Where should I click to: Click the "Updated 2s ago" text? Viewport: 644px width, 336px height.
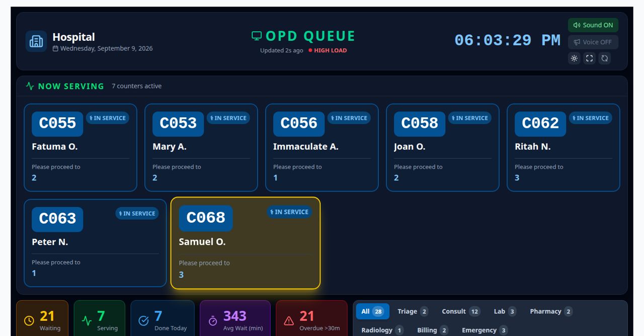282,50
